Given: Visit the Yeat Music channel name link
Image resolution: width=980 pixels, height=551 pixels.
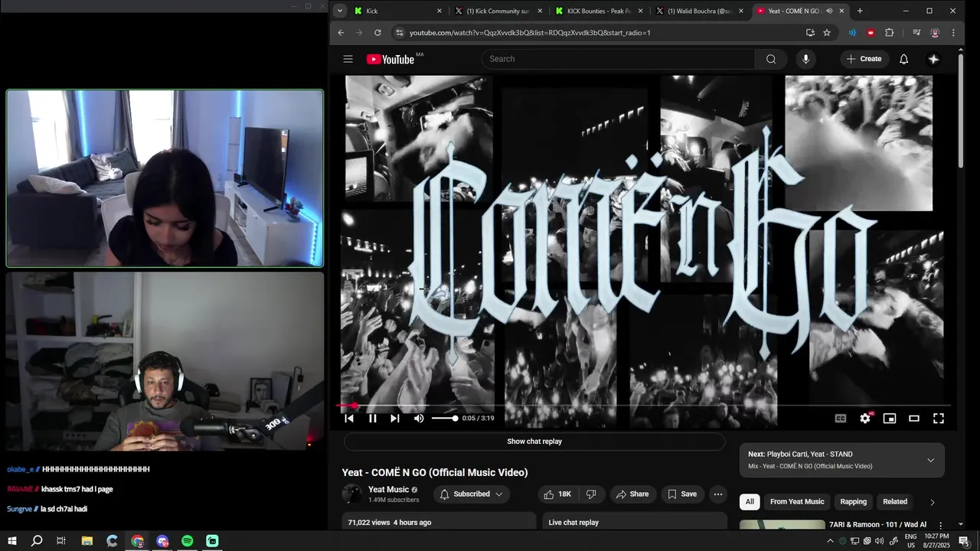Looking at the screenshot, I should tap(389, 490).
